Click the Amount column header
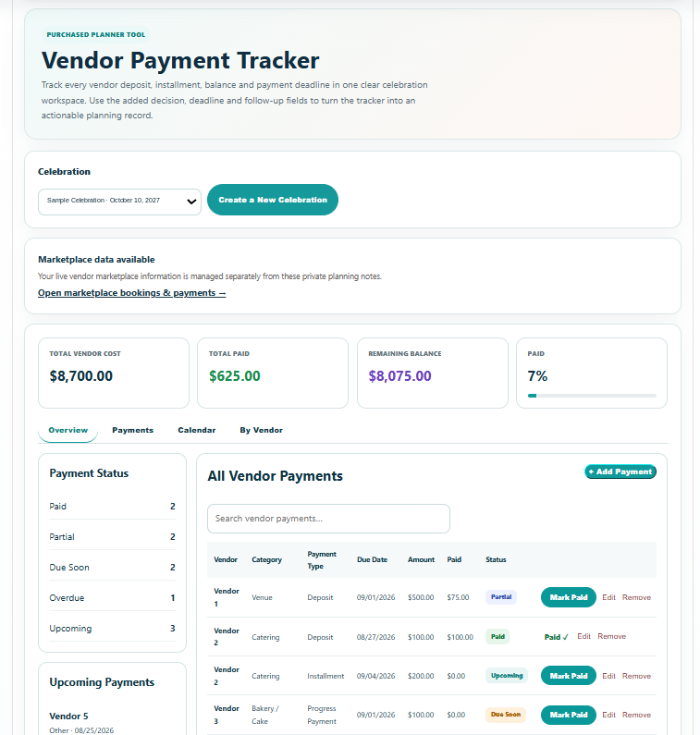The image size is (700, 735). (x=421, y=559)
